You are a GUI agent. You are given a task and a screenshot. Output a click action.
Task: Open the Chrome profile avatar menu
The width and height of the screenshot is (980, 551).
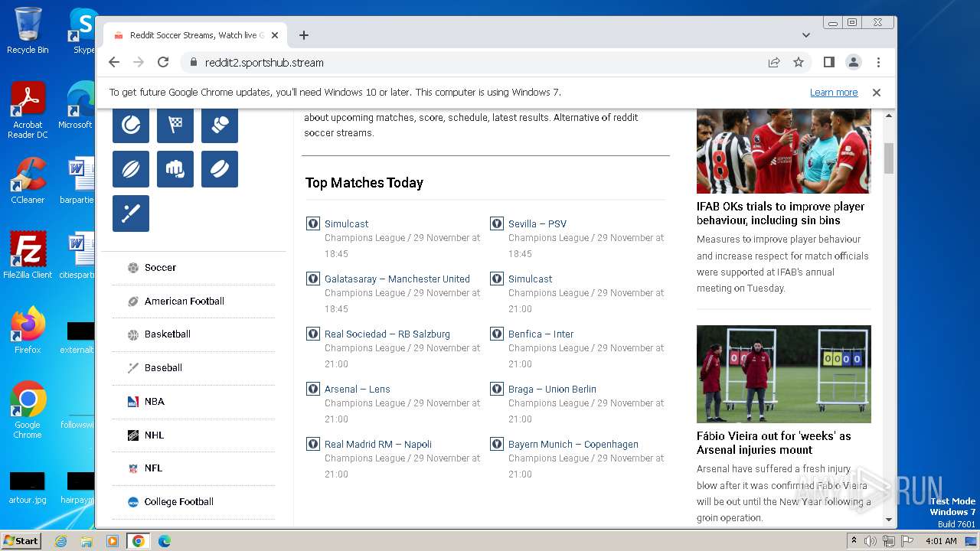[854, 63]
